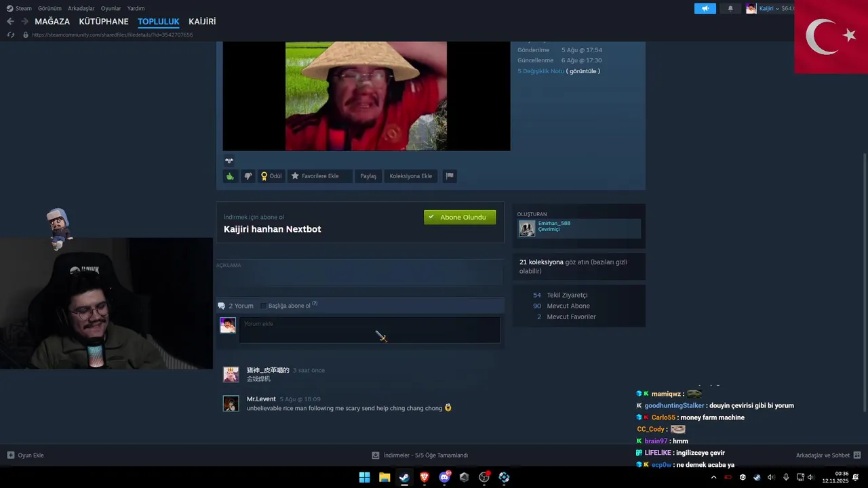Open File Explorer from taskbar
868x488 pixels.
point(384,477)
